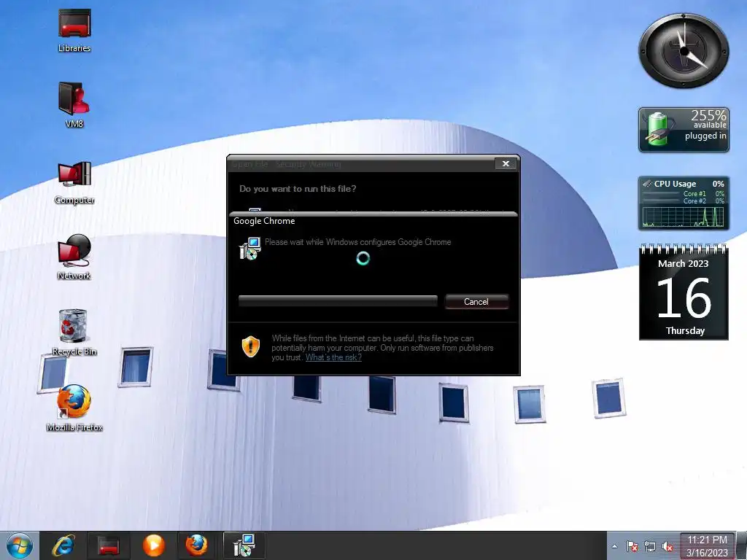
Task: Click the March 2023 calendar gadget
Action: point(684,292)
